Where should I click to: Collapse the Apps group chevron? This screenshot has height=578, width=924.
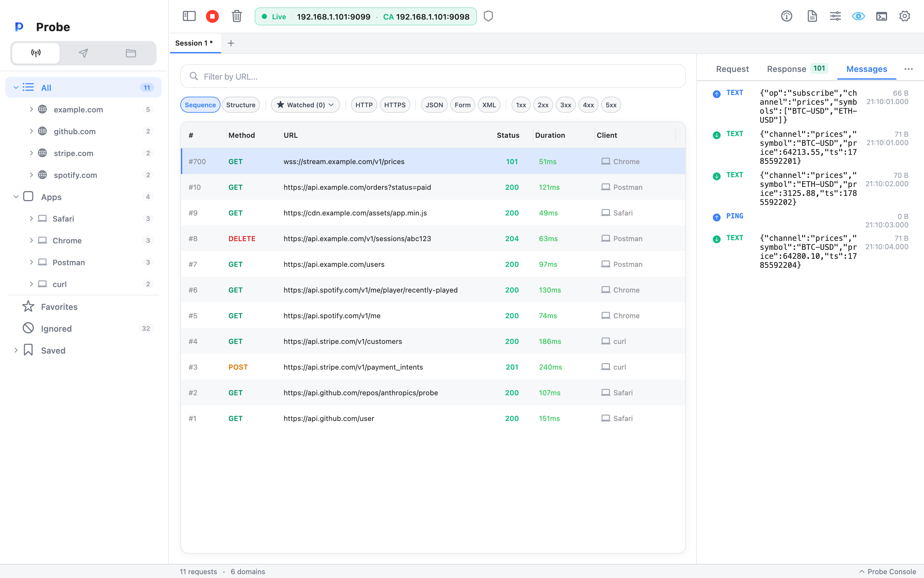click(x=16, y=197)
